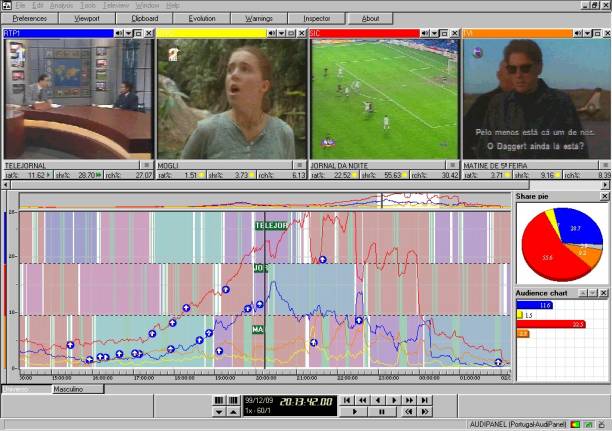Image resolution: width=612 pixels, height=431 pixels.
Task: Click red slice of share pie
Action: coord(546,254)
